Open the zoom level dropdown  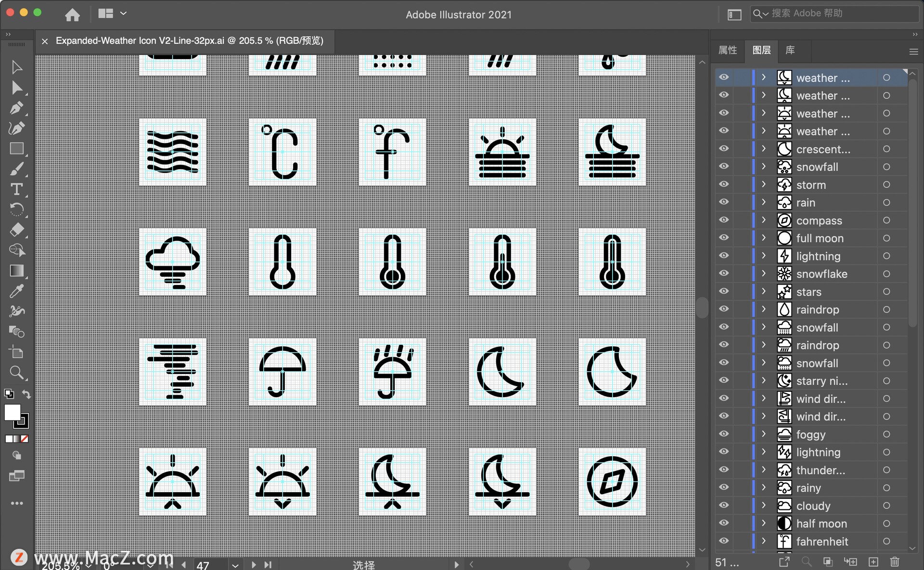[x=89, y=565]
